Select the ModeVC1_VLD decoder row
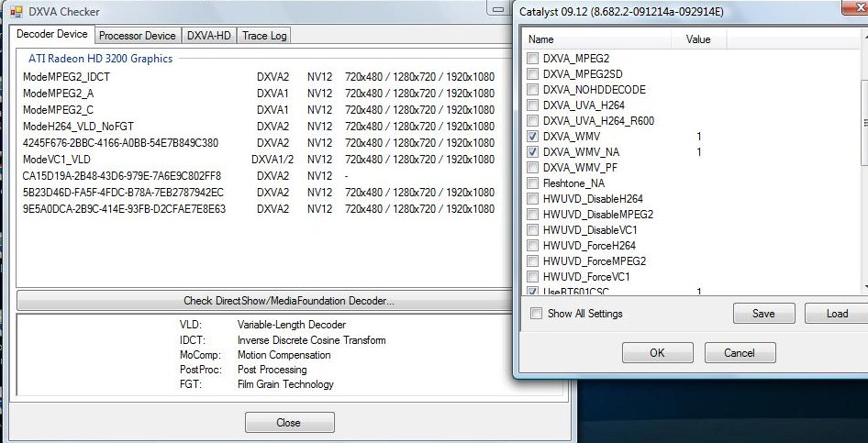Screen dimensions: 868x443 click(x=259, y=160)
